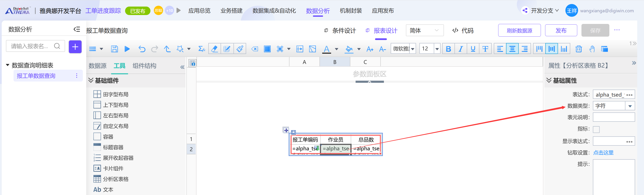Toggle underline formatting
644x195 pixels.
click(x=473, y=49)
